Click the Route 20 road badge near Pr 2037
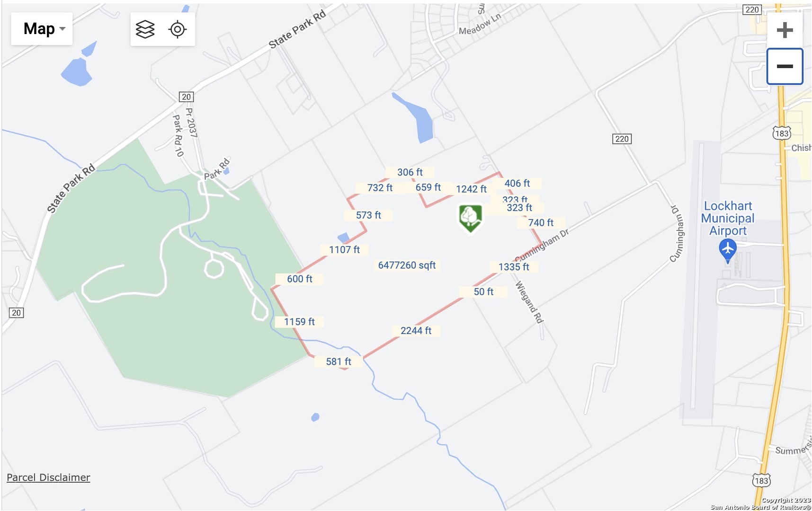 click(187, 97)
